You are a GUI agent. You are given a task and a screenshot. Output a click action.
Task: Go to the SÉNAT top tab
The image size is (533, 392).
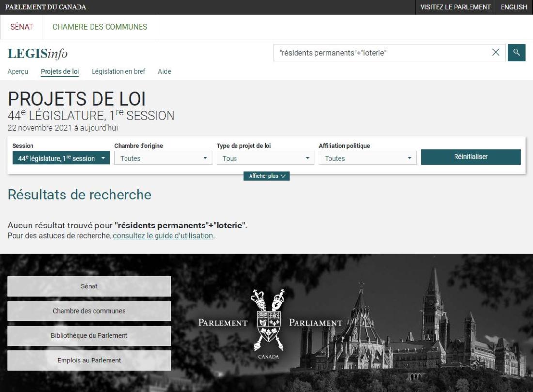[22, 27]
